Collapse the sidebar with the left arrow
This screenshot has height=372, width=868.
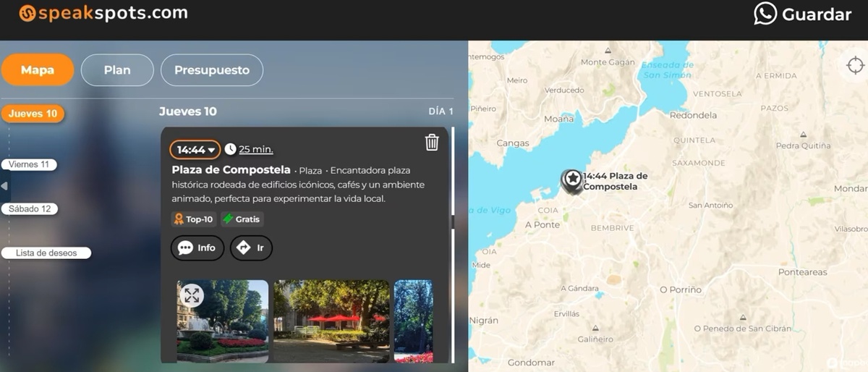tap(4, 186)
